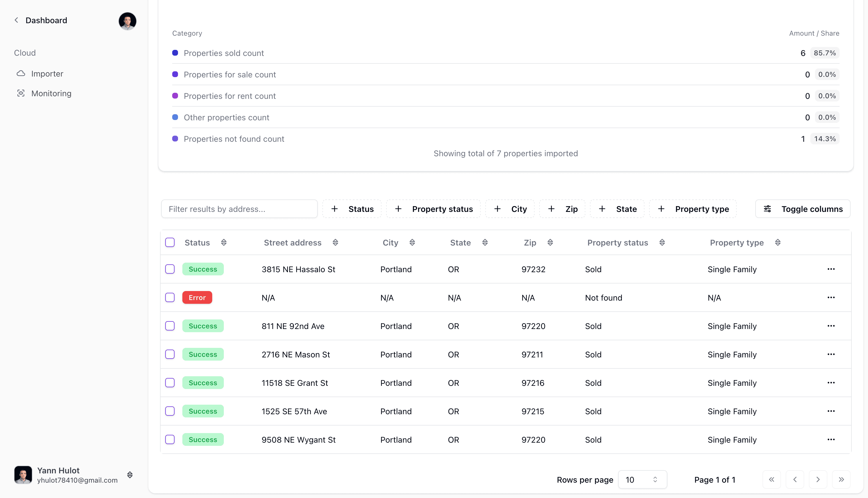Viewport: 868px width, 498px height.
Task: Sort by Property type column arrows
Action: click(x=778, y=243)
